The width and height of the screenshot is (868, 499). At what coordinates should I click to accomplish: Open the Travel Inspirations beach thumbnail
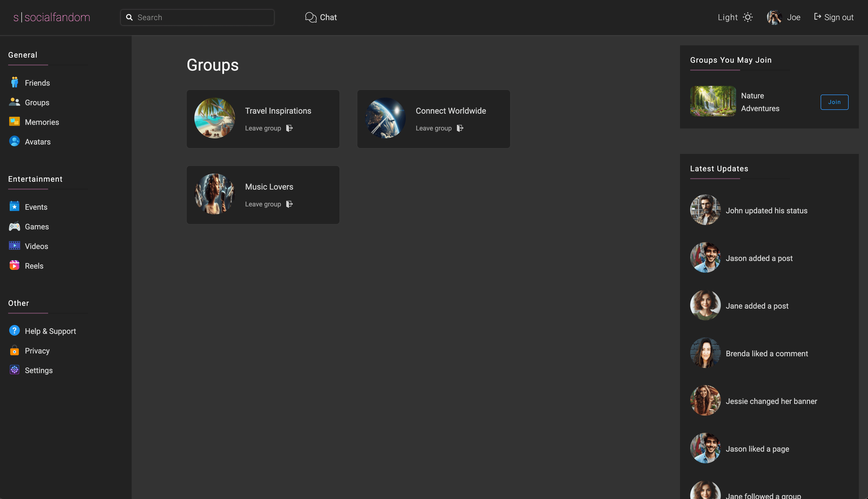point(215,118)
